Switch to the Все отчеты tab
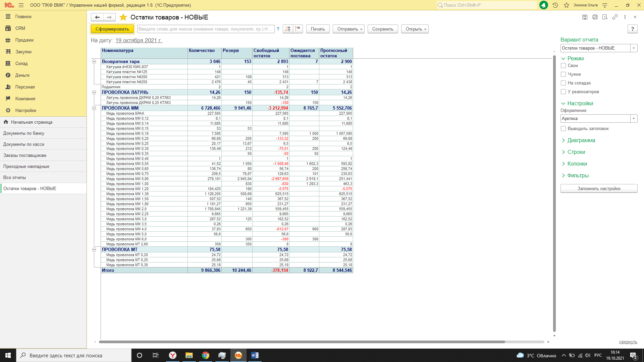This screenshot has width=644, height=362. [14, 178]
